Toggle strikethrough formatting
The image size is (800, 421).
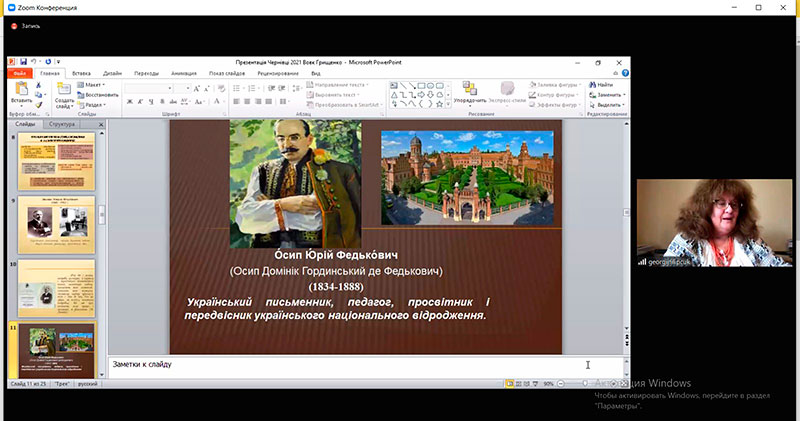(x=173, y=102)
